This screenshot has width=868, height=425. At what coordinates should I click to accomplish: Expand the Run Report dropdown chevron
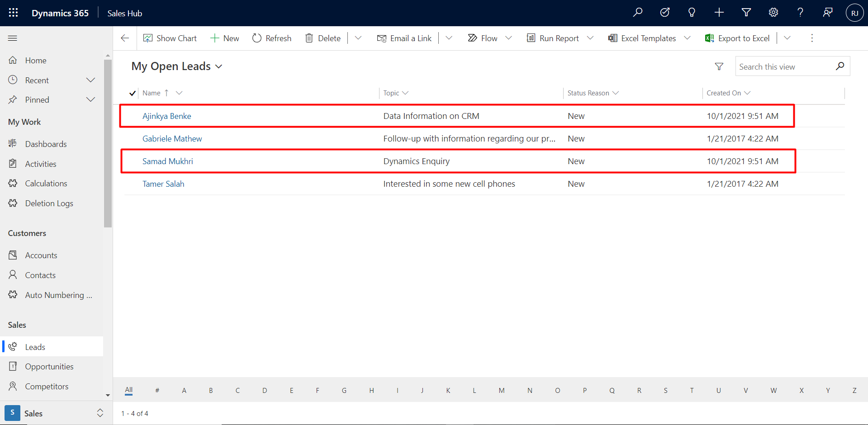pos(590,38)
